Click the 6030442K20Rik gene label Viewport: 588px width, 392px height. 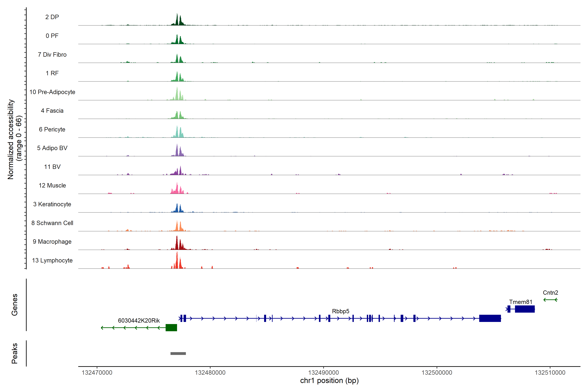[x=139, y=320]
